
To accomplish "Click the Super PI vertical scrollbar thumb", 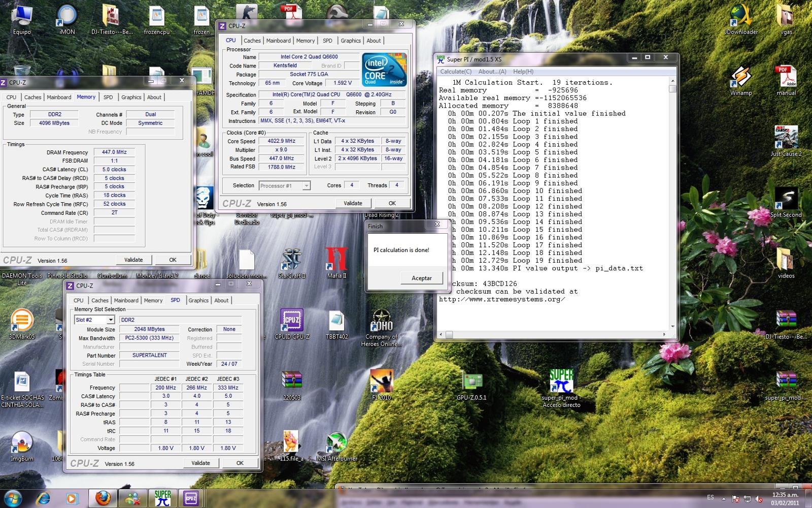I will [x=672, y=89].
